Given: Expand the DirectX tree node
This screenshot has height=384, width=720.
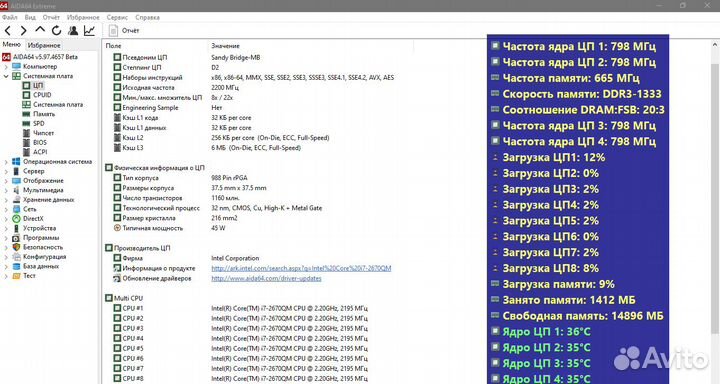Looking at the screenshot, I should click(6, 219).
